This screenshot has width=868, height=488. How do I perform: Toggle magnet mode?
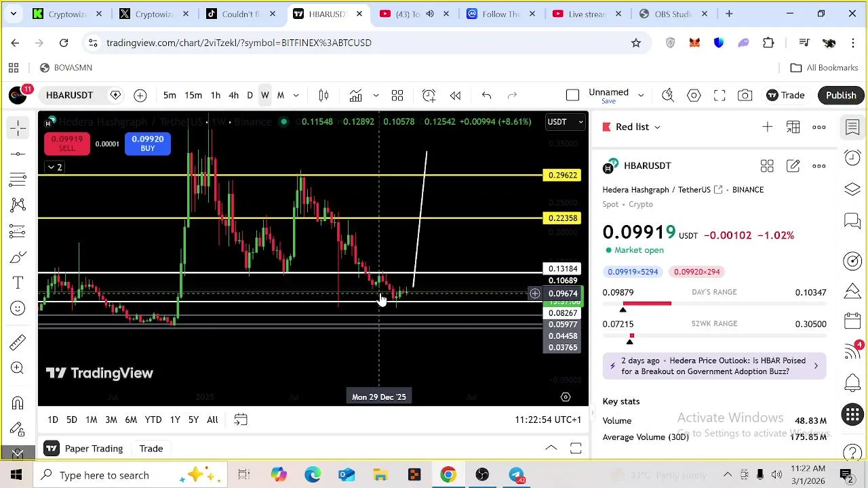coord(18,403)
